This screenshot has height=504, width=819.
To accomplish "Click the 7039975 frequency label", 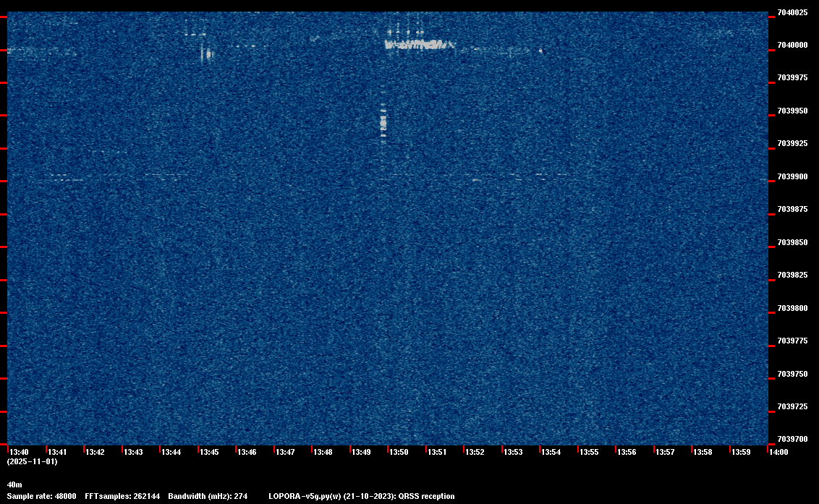I will [792, 78].
